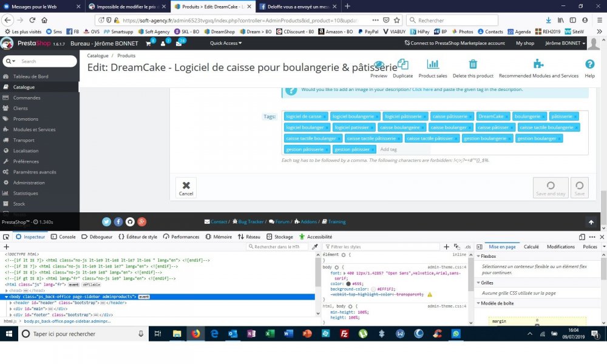Toggle responsive design mode icon in devtools
The width and height of the screenshot is (607, 364).
point(582,237)
